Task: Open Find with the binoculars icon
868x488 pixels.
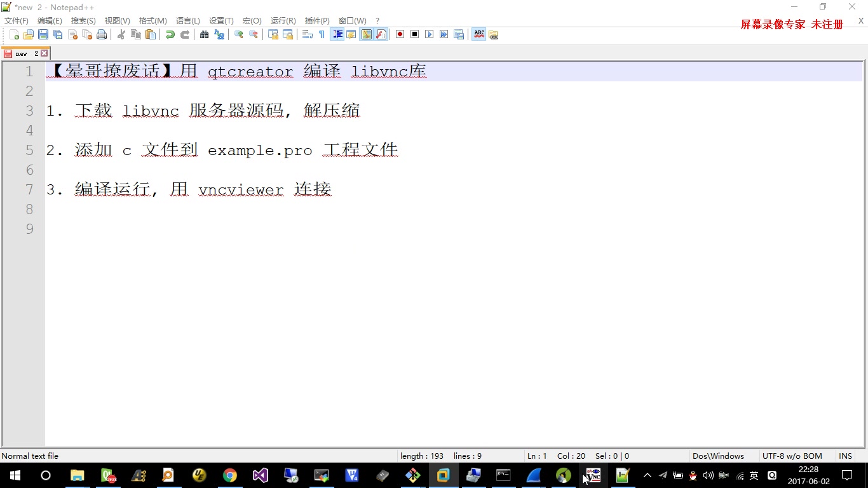Action: pyautogui.click(x=204, y=34)
